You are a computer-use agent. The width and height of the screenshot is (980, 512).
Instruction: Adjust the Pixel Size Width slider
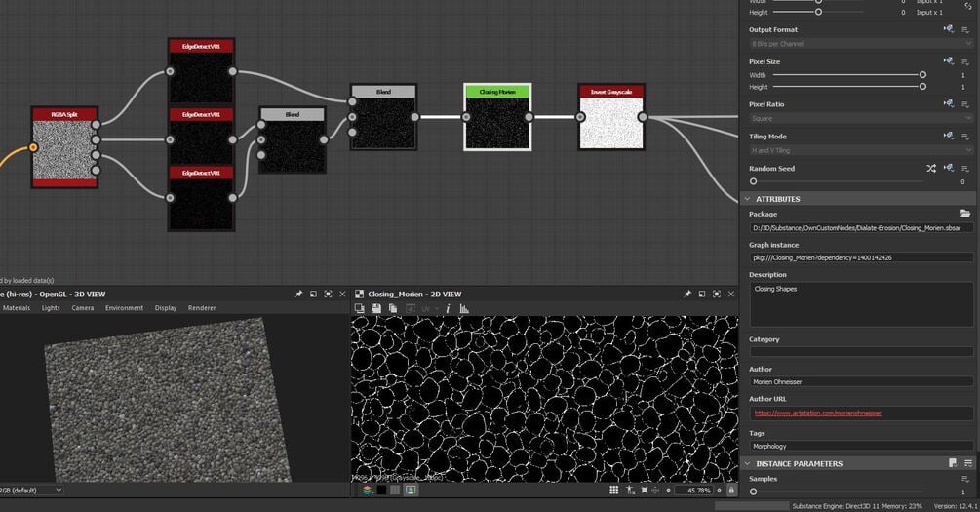click(x=848, y=75)
